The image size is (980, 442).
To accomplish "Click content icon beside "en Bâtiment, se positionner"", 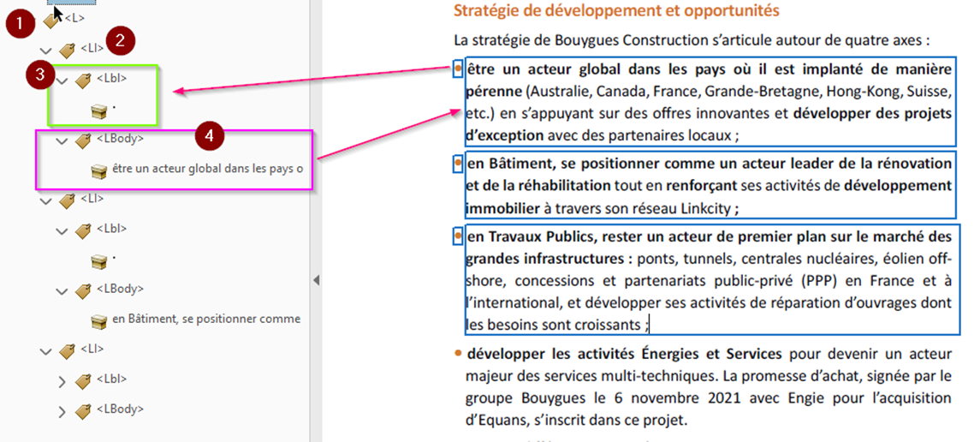I will pos(98,320).
